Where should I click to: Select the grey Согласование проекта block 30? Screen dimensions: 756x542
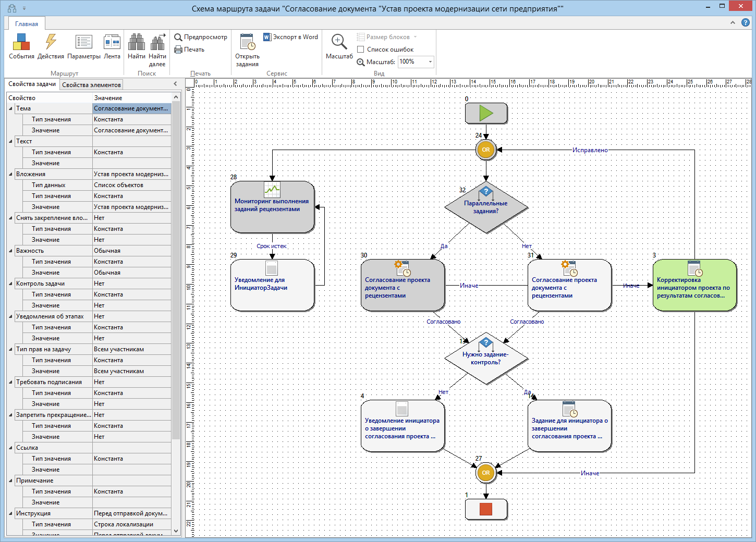click(403, 285)
